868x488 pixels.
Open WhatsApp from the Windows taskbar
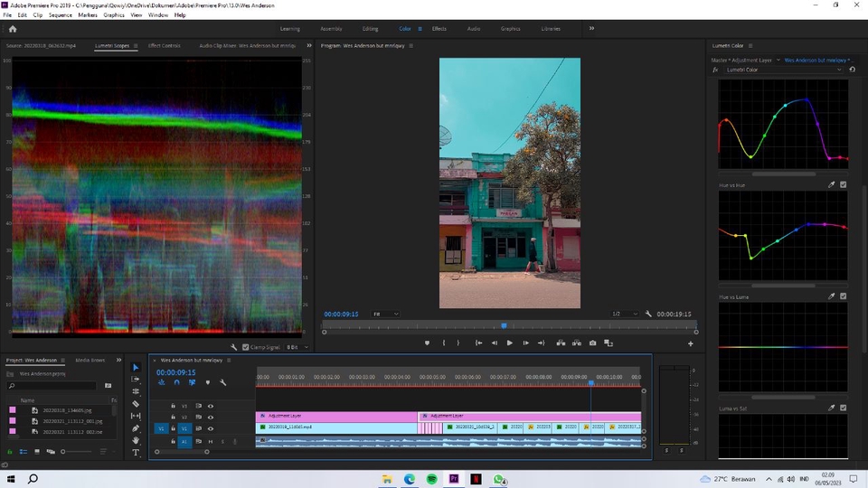498,479
